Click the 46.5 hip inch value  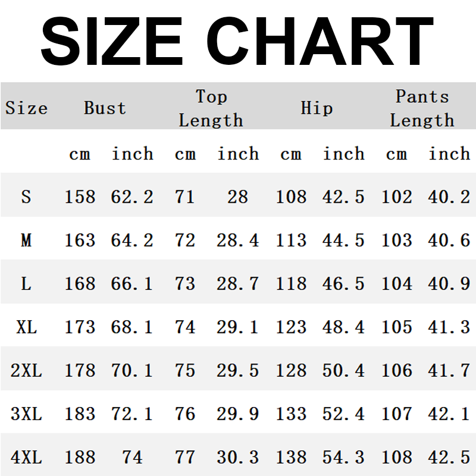[343, 284]
